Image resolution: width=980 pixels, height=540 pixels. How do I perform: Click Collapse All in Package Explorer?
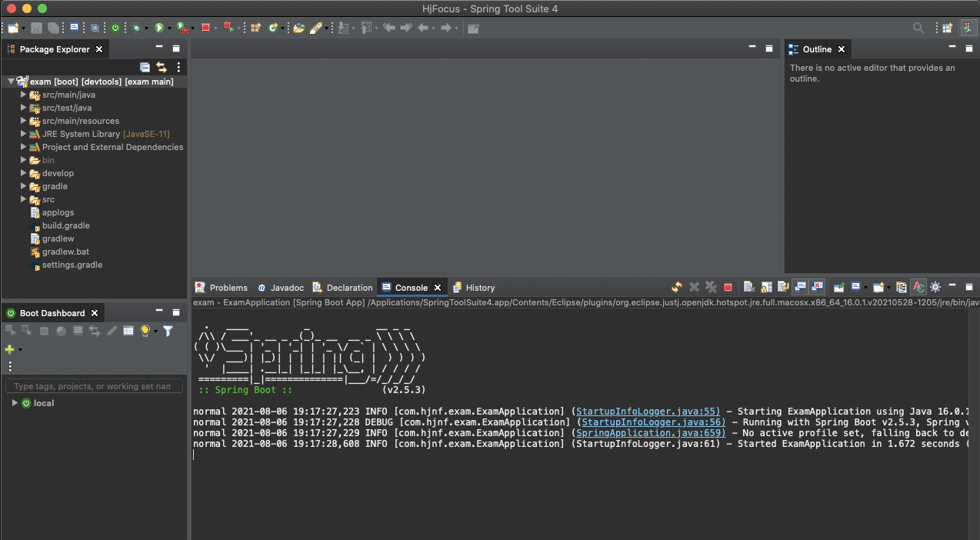coord(145,67)
